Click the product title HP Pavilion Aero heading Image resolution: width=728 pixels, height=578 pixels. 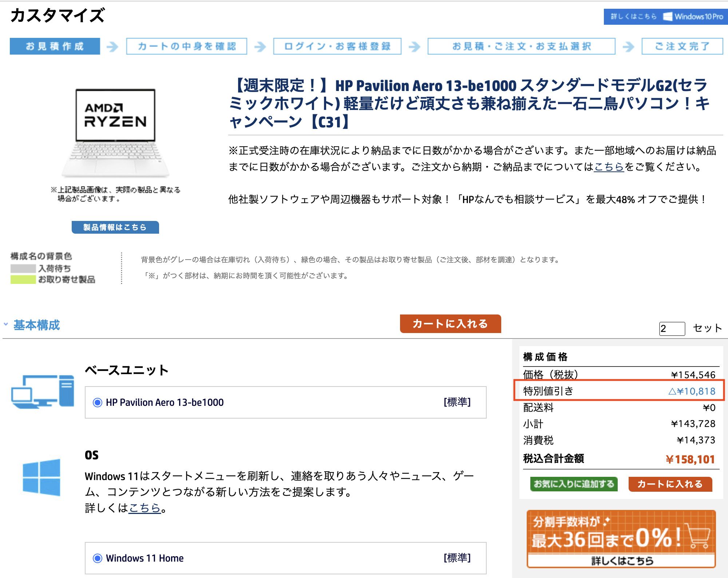click(x=469, y=103)
